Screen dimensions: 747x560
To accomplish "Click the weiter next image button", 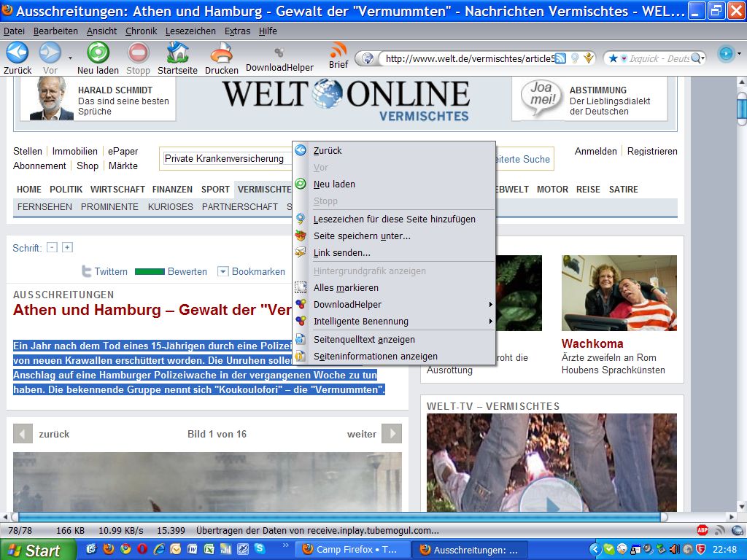I will (392, 434).
